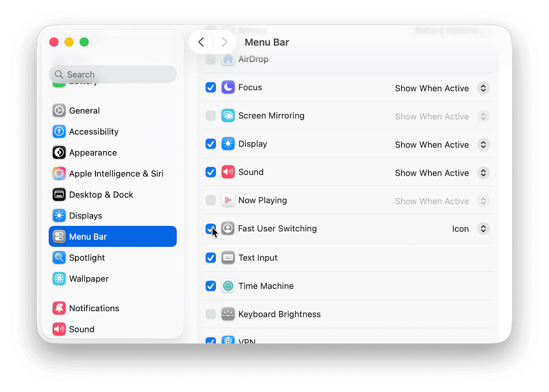The height and width of the screenshot is (392, 549).
Task: Click inside the Search field
Action: click(x=113, y=74)
